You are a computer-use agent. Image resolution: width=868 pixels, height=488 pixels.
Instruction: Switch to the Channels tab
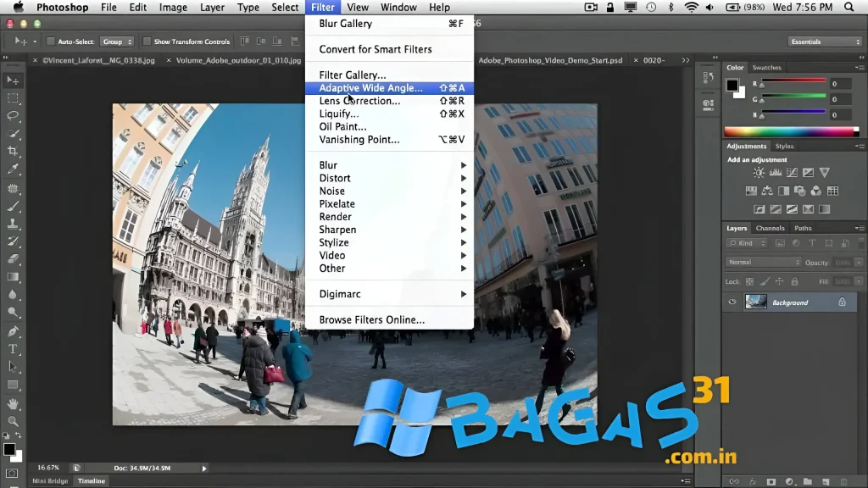click(770, 228)
